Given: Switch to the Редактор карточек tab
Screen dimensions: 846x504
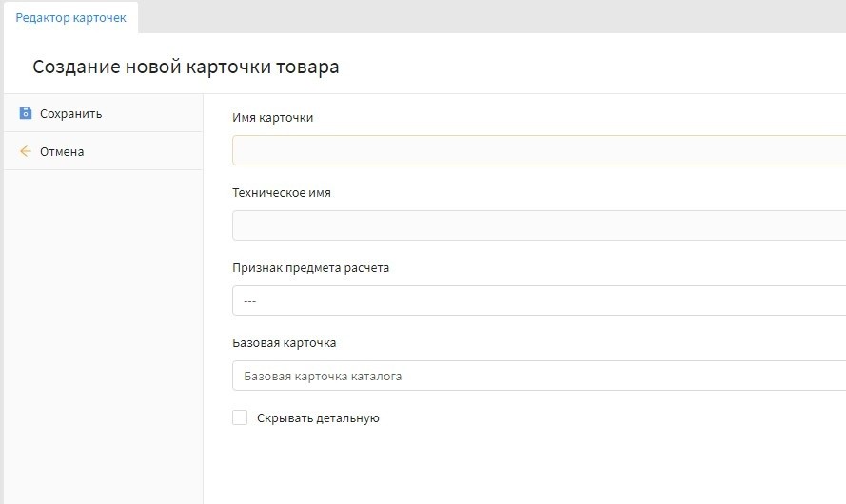Looking at the screenshot, I should [70, 18].
